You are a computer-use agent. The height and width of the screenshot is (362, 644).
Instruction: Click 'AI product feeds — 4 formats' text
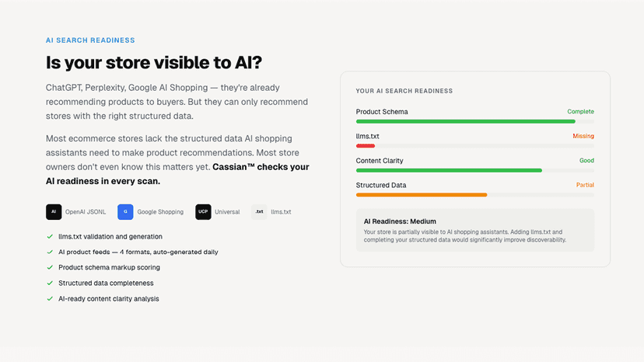(138, 252)
